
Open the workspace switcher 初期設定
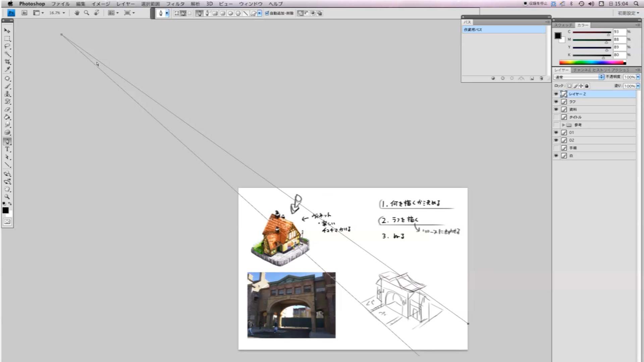(x=628, y=13)
